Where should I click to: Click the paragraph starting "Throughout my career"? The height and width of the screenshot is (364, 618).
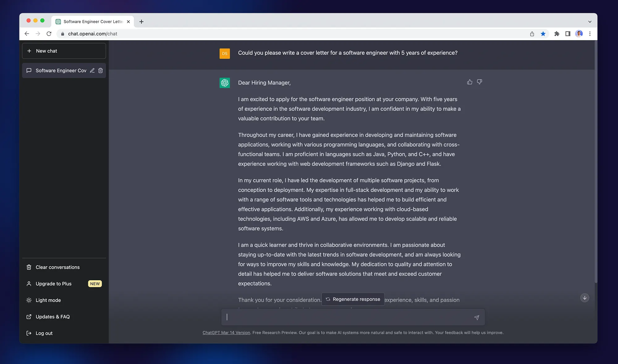[349, 149]
